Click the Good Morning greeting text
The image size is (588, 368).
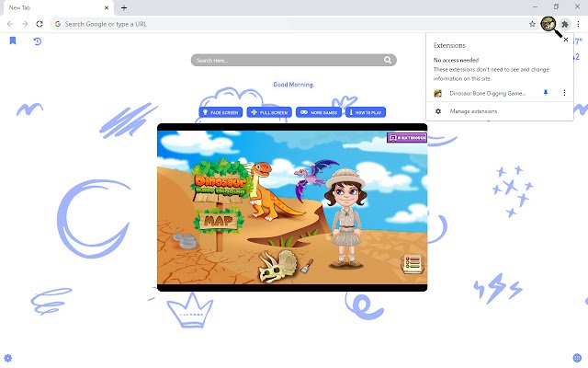click(x=293, y=85)
